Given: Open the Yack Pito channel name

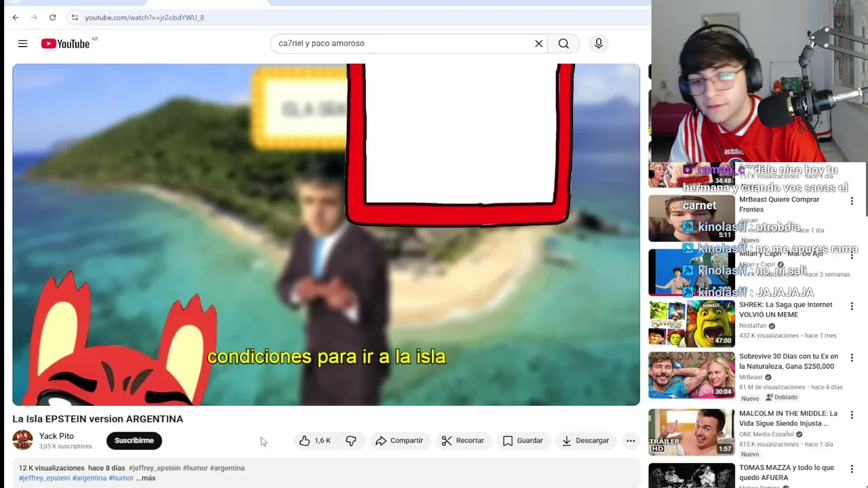Looking at the screenshot, I should coord(56,436).
